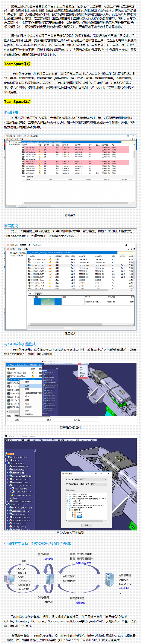The width and height of the screenshot is (142, 644).
Task: Click the path field showing C:\Users\dell\Desktop in second window
Action: pyautogui.click(x=72, y=253)
